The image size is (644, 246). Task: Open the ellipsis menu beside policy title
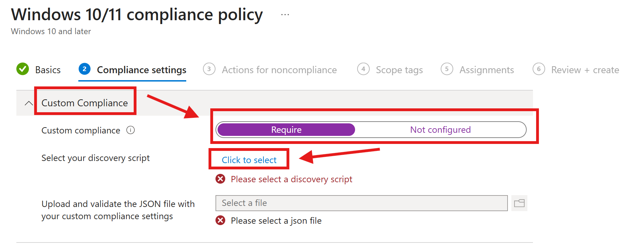285,15
